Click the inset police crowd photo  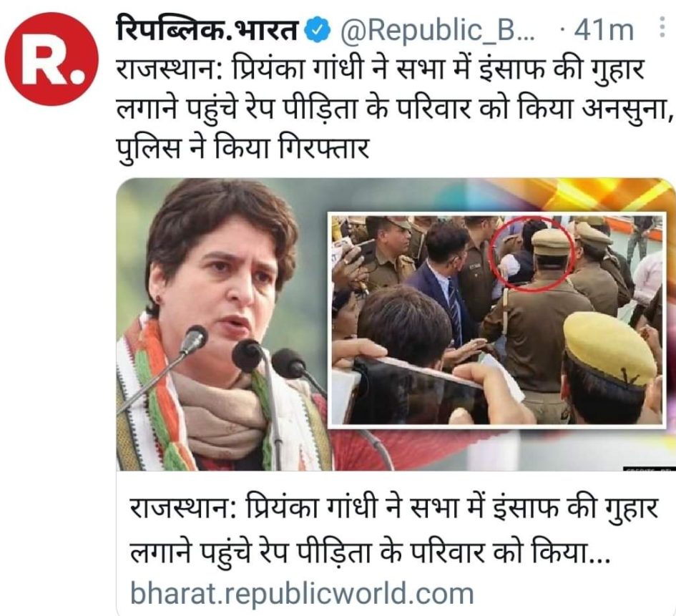click(x=497, y=319)
